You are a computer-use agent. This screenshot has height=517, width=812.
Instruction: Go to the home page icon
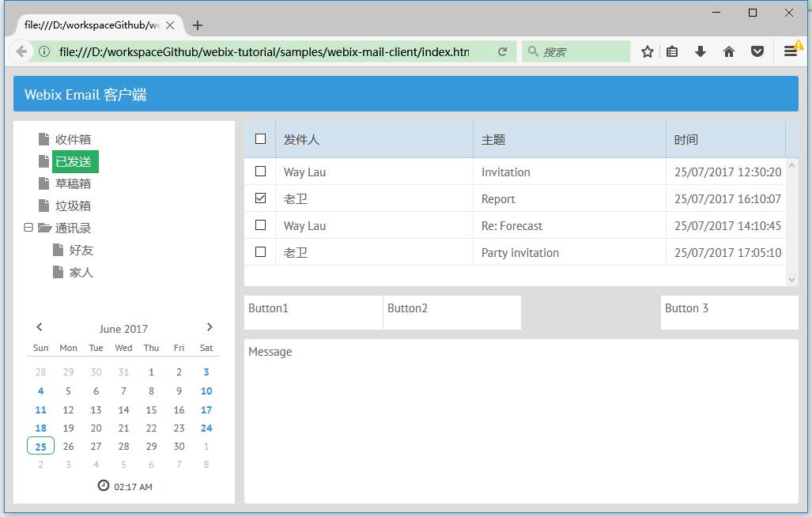tap(729, 51)
